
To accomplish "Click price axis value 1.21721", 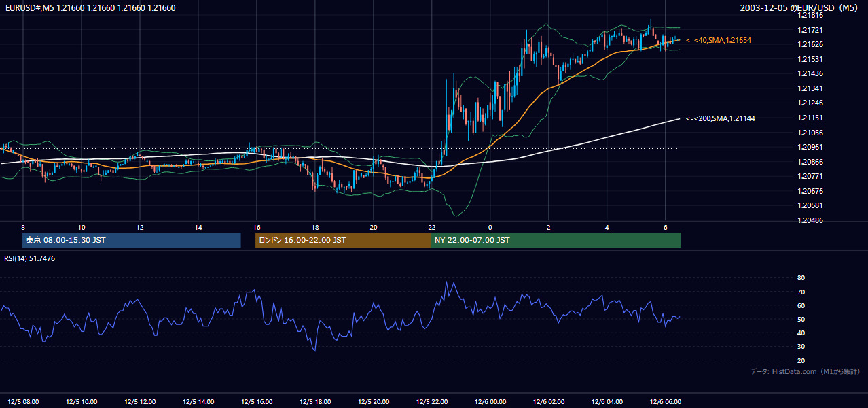I will click(810, 30).
